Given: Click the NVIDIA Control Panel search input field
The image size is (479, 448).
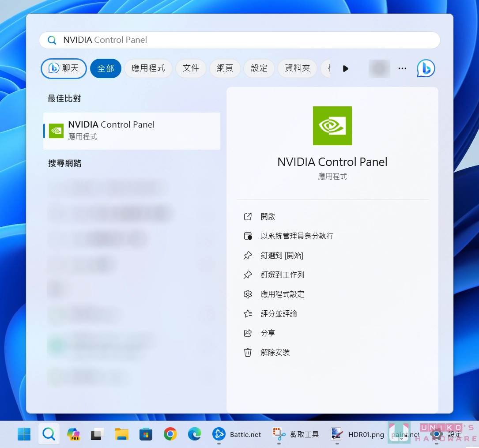Looking at the screenshot, I should pyautogui.click(x=239, y=40).
